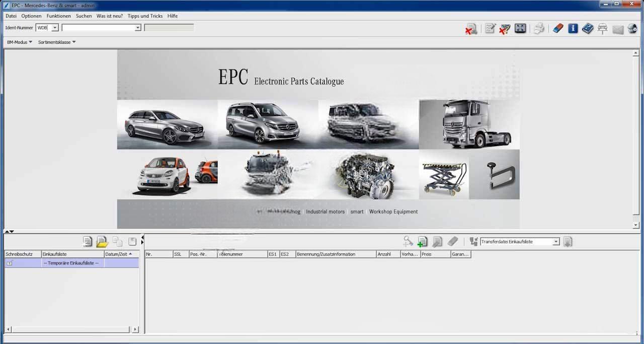Click the rightmost globe toolbar icon

[x=632, y=29]
